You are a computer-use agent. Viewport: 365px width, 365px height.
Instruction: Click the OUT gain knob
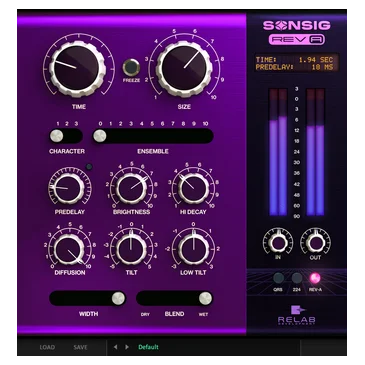(x=315, y=242)
